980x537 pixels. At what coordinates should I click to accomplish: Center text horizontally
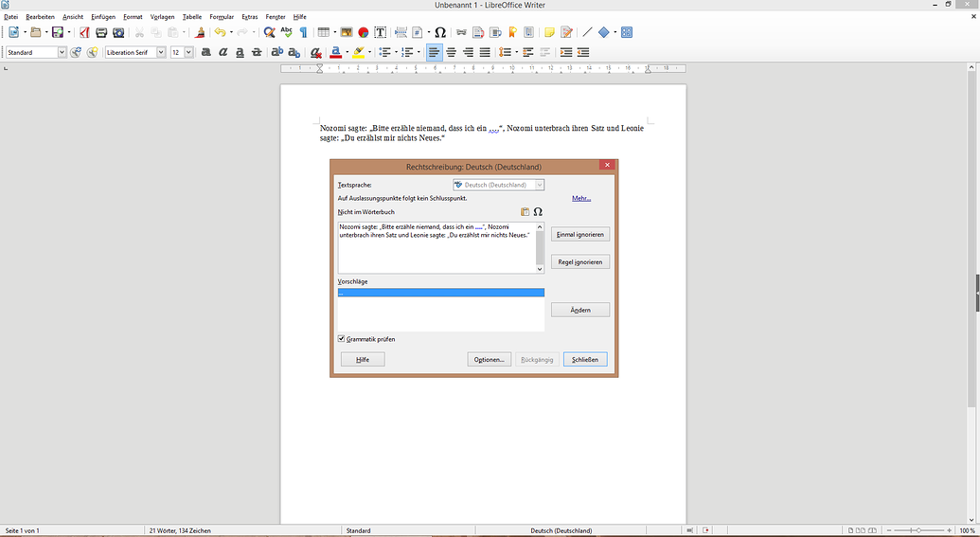pyautogui.click(x=452, y=52)
